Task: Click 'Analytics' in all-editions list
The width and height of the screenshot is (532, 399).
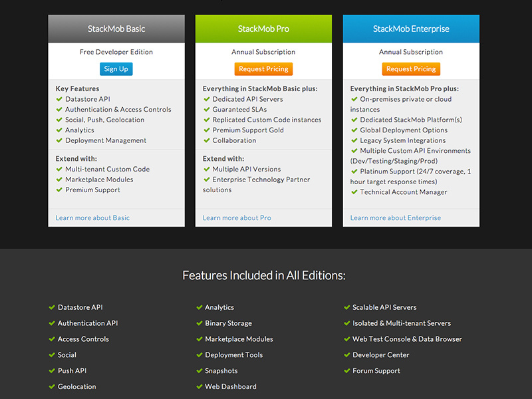Action: pos(219,307)
